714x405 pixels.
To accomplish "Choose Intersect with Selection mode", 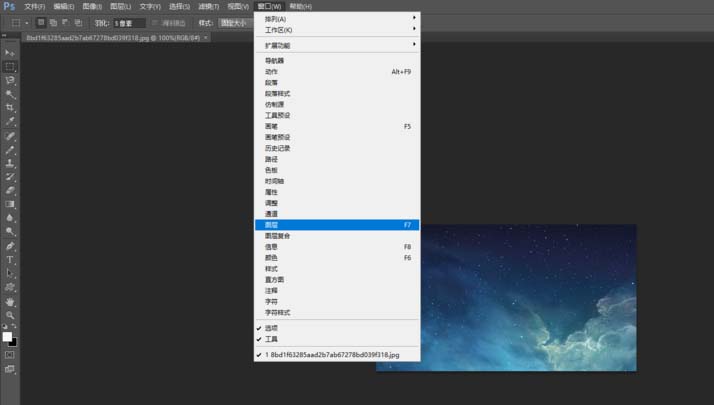I will pos(78,22).
